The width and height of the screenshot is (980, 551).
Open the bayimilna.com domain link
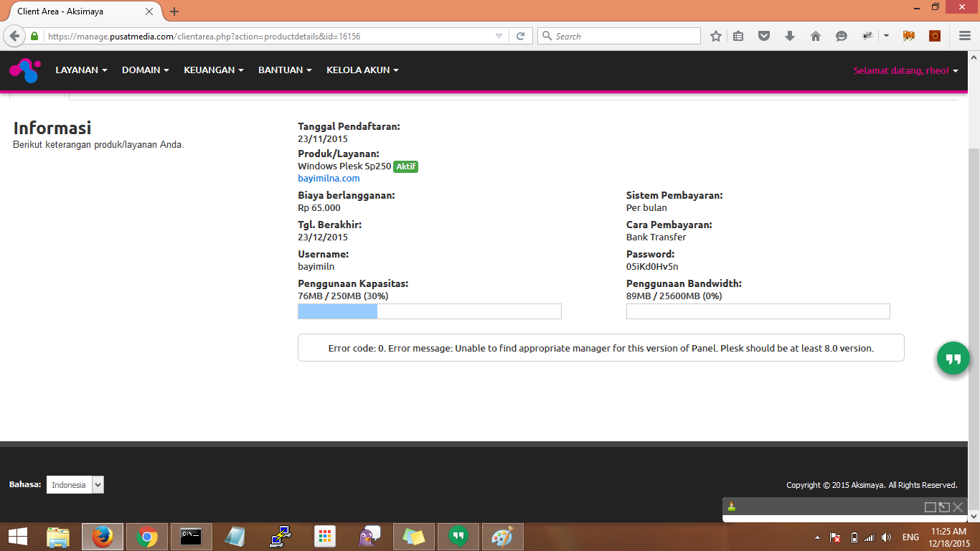pyautogui.click(x=329, y=179)
